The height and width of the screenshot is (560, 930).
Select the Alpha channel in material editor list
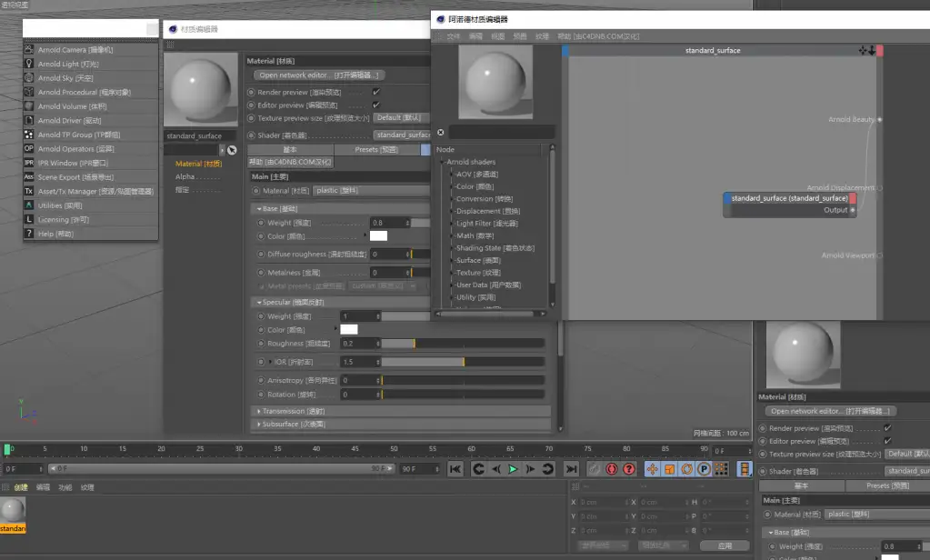pyautogui.click(x=185, y=176)
